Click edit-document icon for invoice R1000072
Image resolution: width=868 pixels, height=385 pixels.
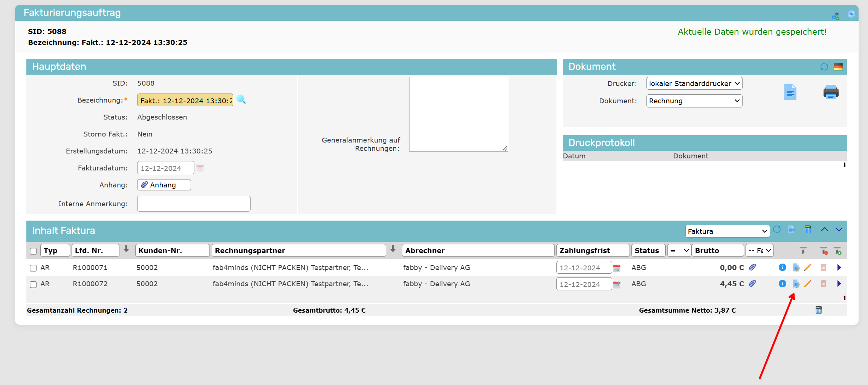[x=796, y=284]
